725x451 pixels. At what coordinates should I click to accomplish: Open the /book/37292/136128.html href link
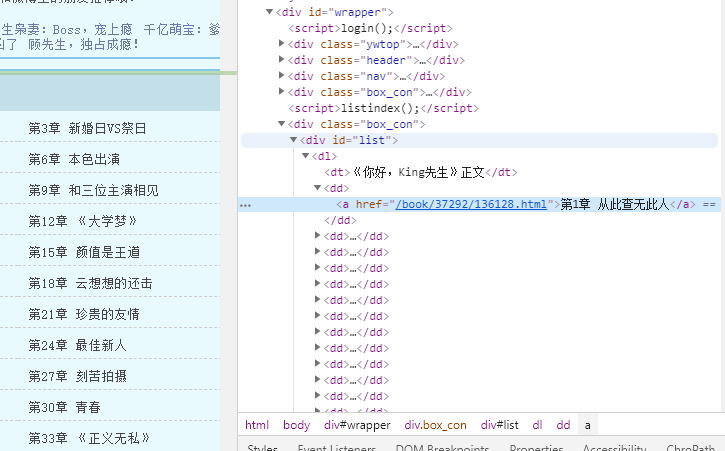[471, 204]
